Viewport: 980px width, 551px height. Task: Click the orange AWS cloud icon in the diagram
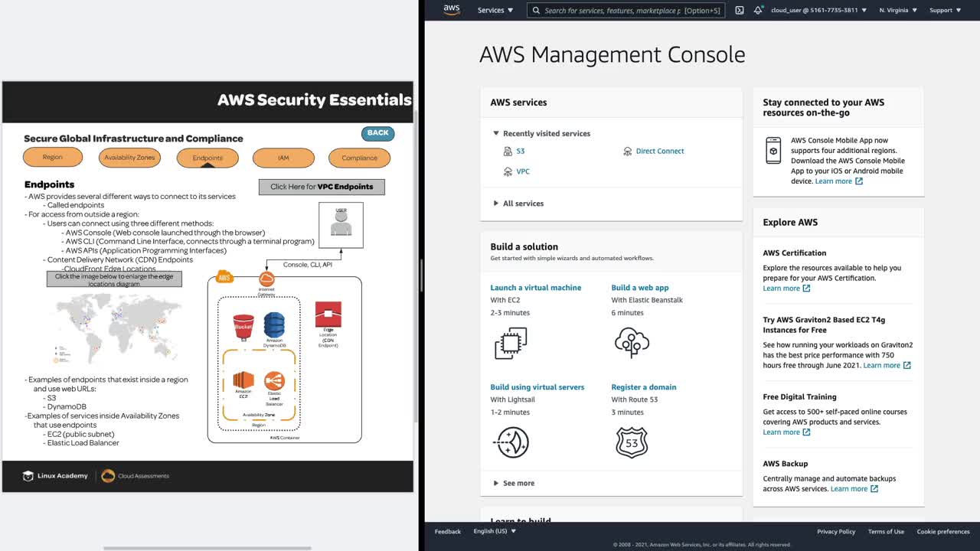click(x=224, y=277)
